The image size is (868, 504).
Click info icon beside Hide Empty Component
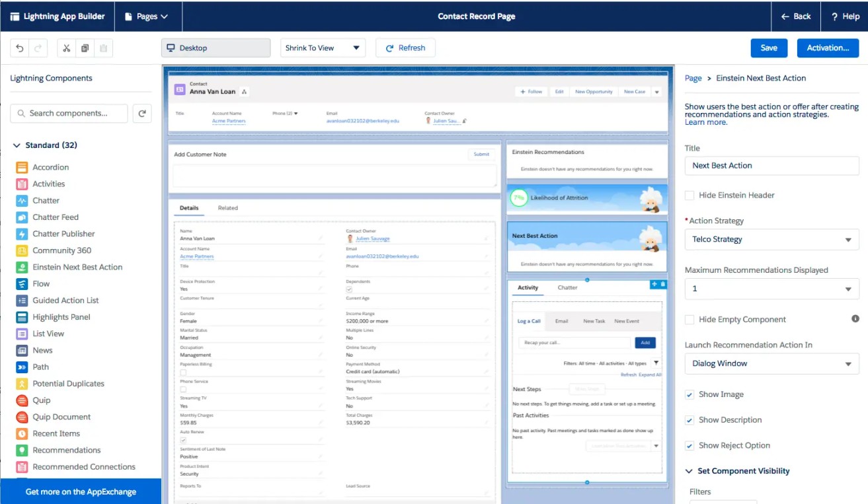(x=855, y=319)
